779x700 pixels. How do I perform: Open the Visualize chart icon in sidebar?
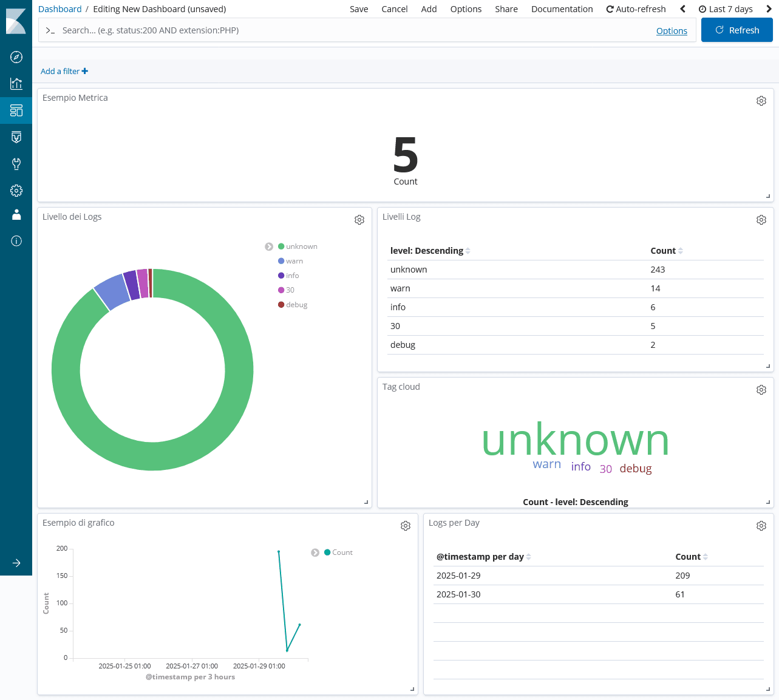point(16,84)
